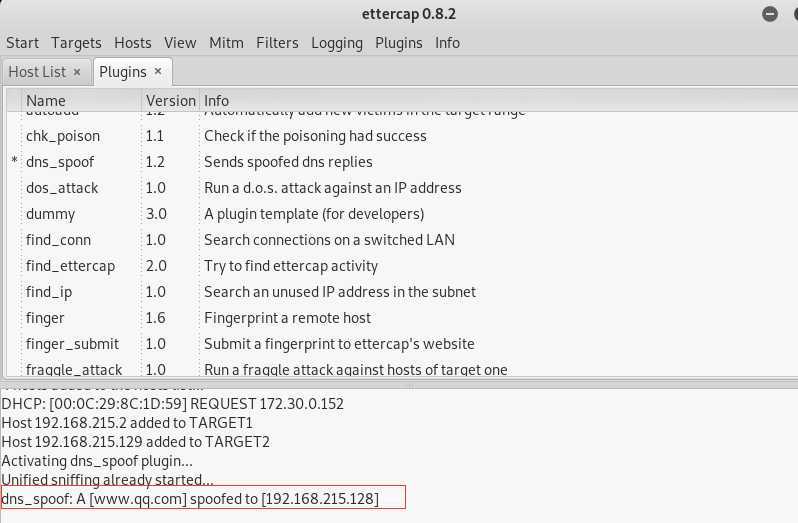Click 'Unified sniffing already started...' log line
Viewport: 798px width, 523px height.
(108, 480)
